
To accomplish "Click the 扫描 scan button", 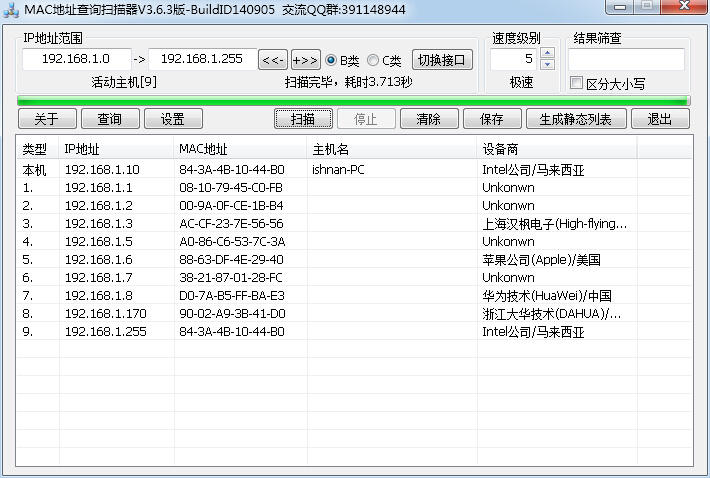I will pos(303,119).
